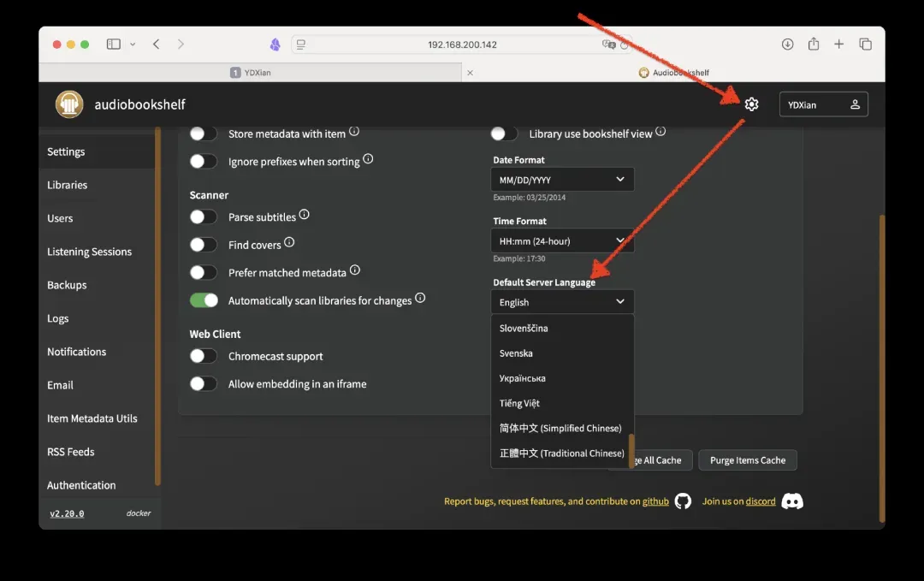
Task: Open the Discord icon link
Action: point(792,501)
